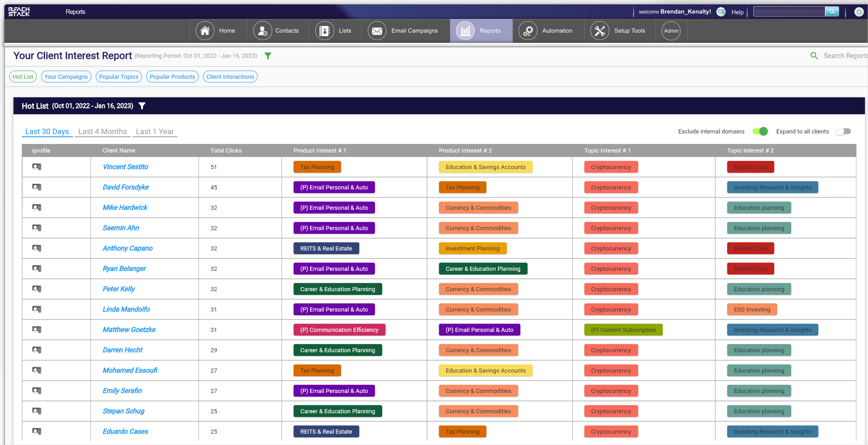Click the Lists navigation icon
The image size is (868, 445).
pyautogui.click(x=324, y=31)
